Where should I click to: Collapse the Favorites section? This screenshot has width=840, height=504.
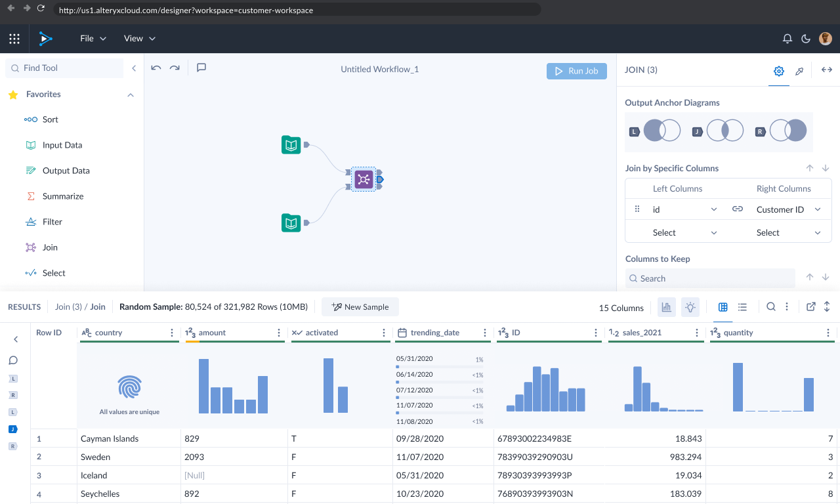click(131, 94)
